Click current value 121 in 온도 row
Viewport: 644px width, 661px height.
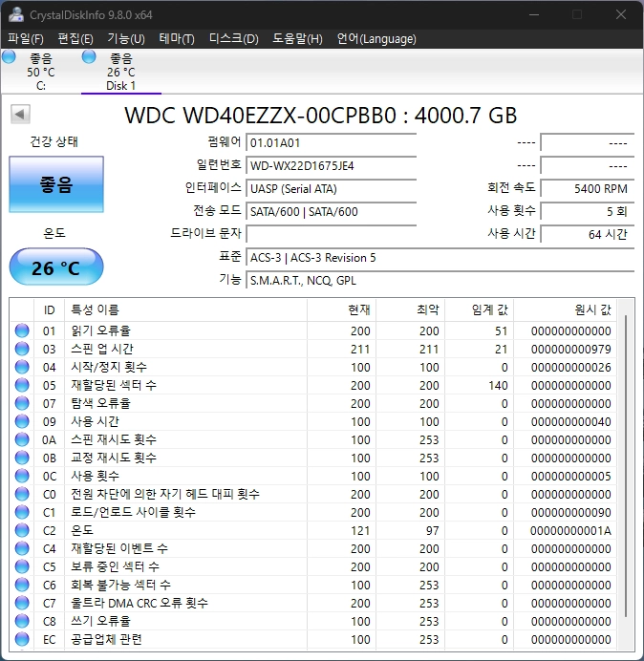[x=360, y=530]
